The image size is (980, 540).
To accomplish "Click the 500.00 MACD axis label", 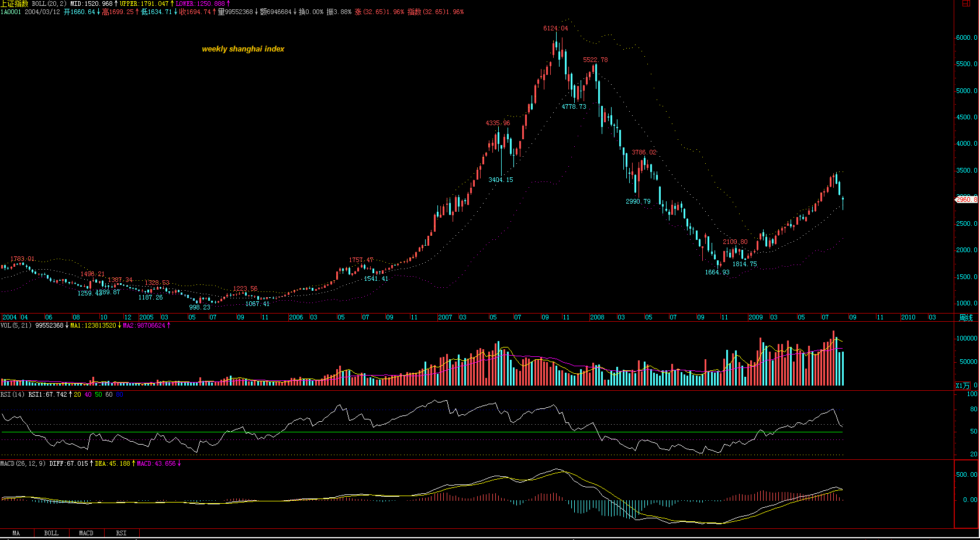I will point(967,474).
